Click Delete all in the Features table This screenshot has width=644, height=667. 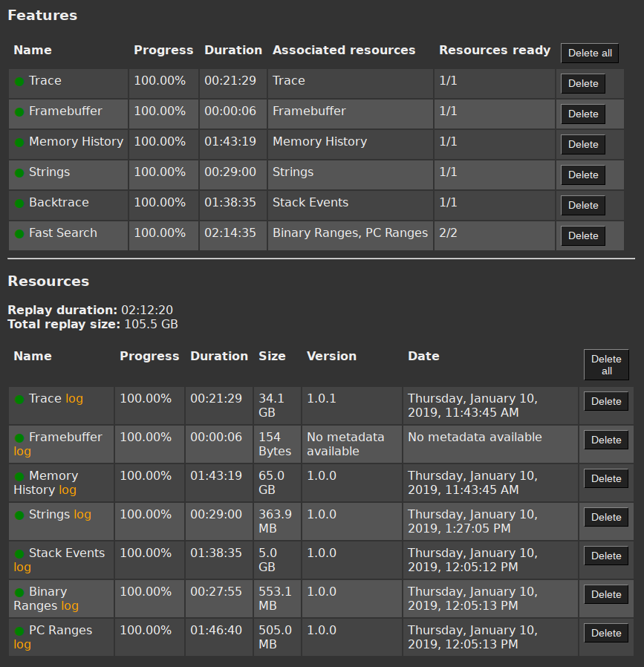click(590, 53)
